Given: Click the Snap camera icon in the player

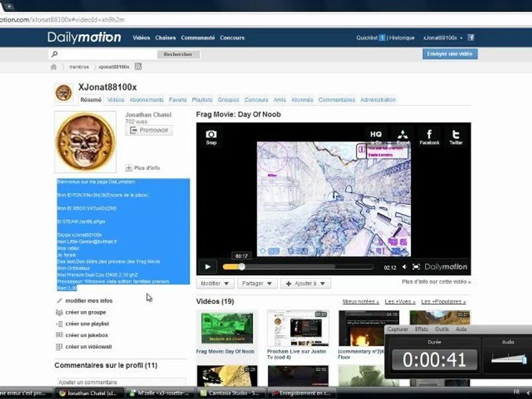Looking at the screenshot, I should (211, 137).
